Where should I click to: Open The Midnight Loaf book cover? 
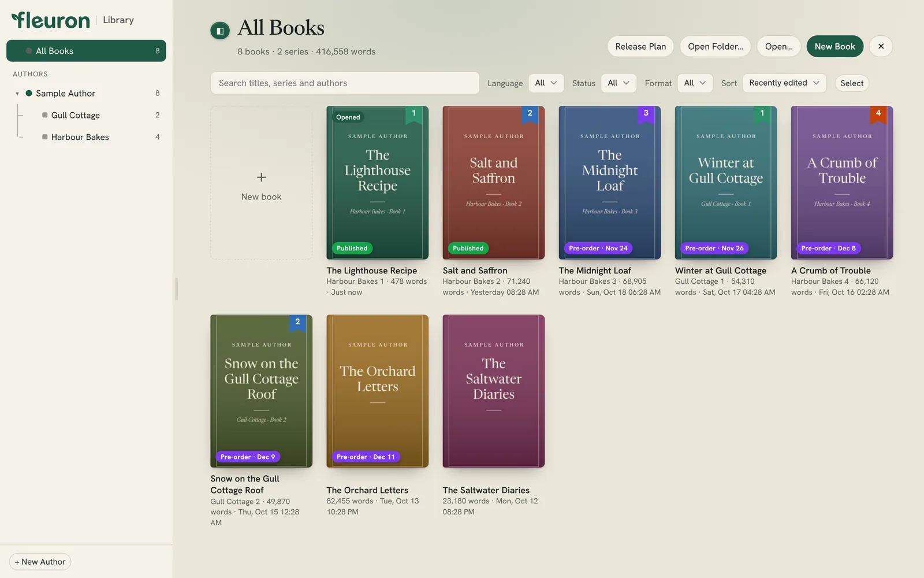tap(609, 183)
